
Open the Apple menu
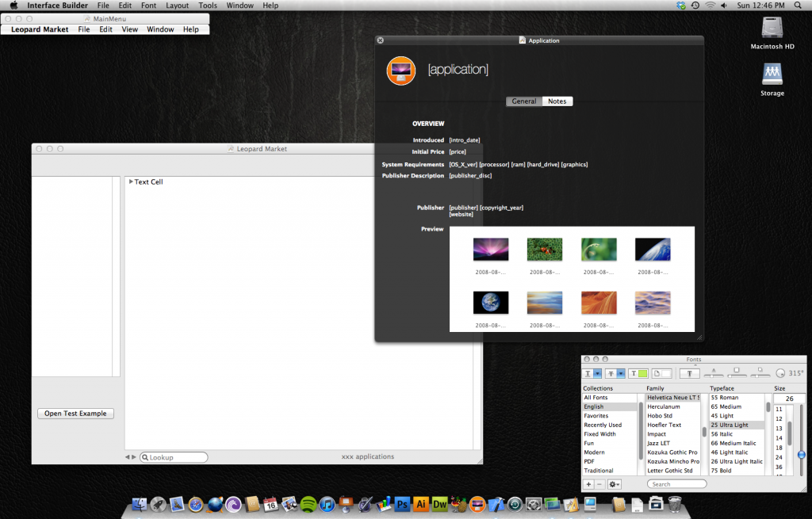(14, 6)
